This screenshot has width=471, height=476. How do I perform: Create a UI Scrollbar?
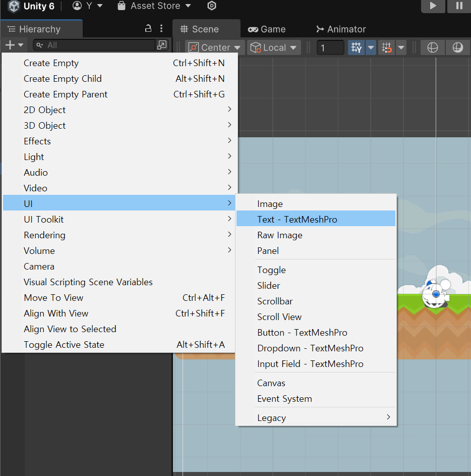pyautogui.click(x=316, y=301)
